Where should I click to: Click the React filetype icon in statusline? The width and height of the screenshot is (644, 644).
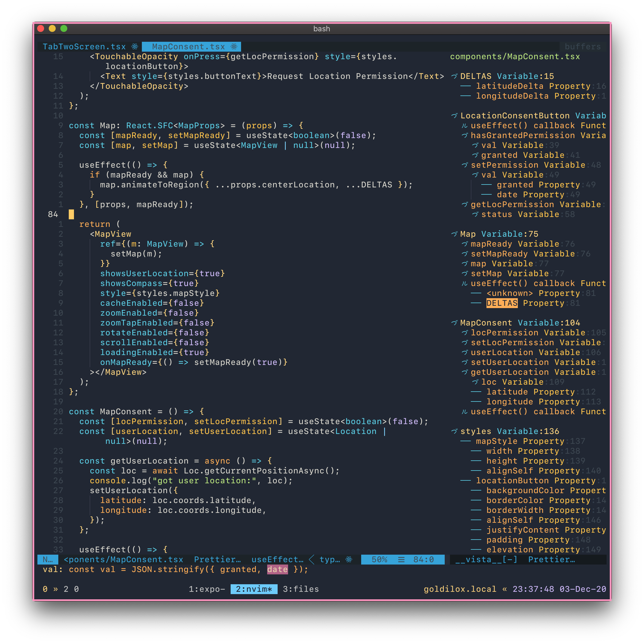point(349,559)
